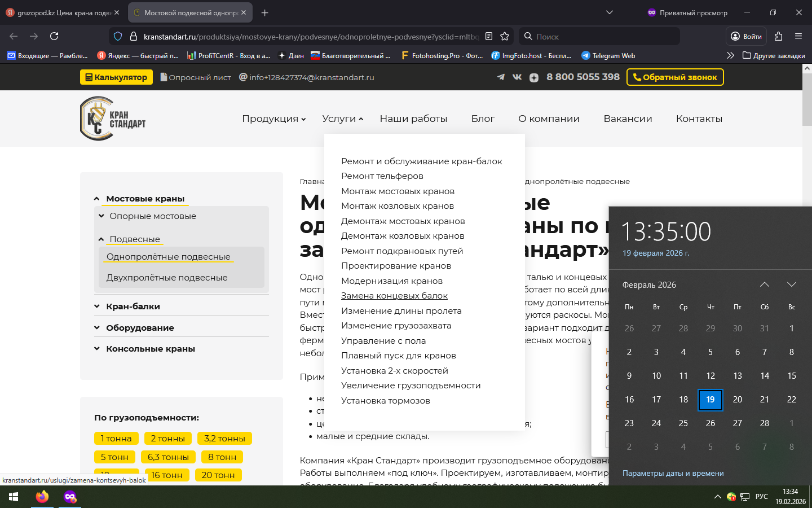The image size is (812, 508).
Task: Open Firefox extensions puzzle icon
Action: pos(778,36)
